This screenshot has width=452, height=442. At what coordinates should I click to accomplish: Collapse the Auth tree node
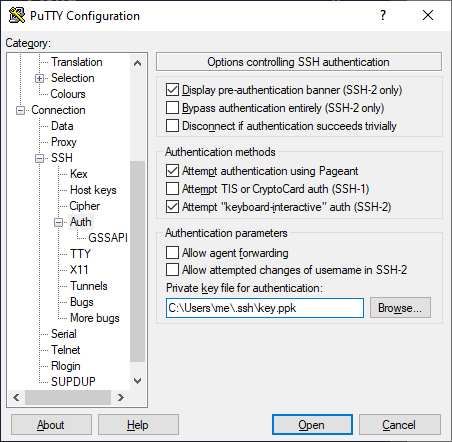(58, 222)
